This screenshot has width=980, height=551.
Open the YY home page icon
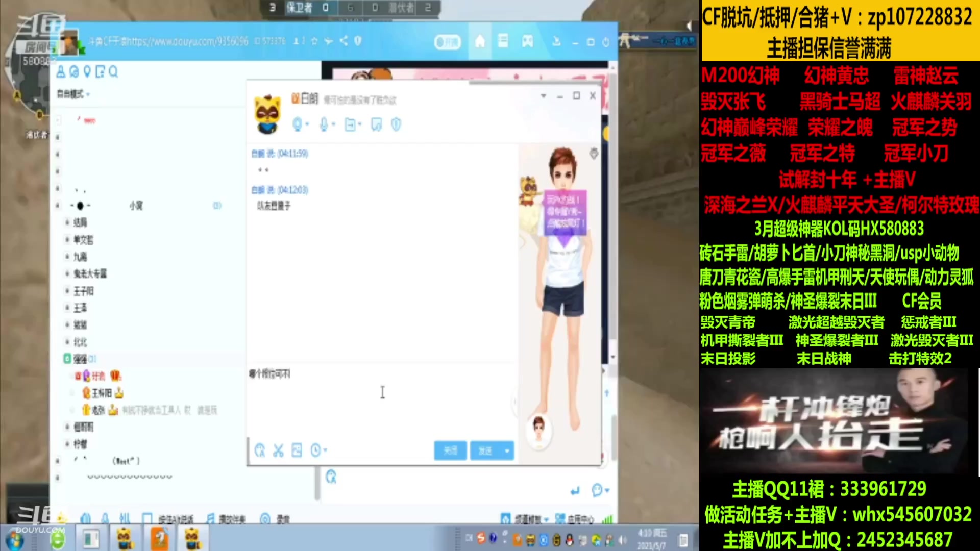point(480,41)
